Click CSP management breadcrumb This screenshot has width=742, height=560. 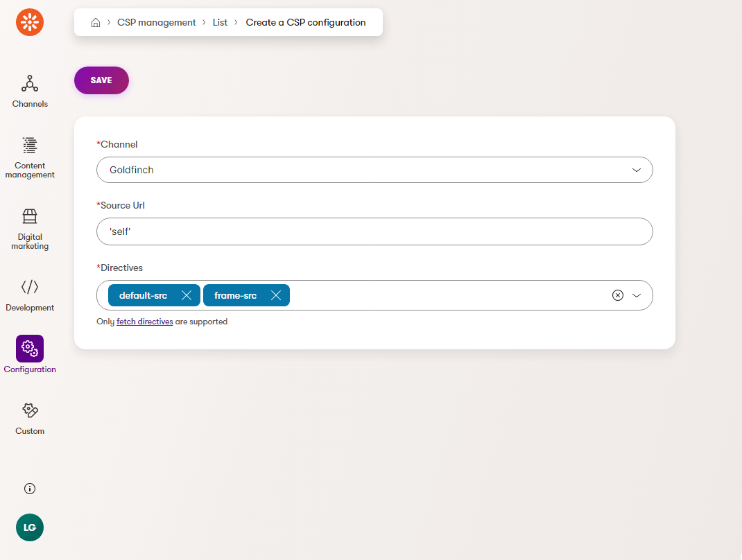(x=156, y=22)
